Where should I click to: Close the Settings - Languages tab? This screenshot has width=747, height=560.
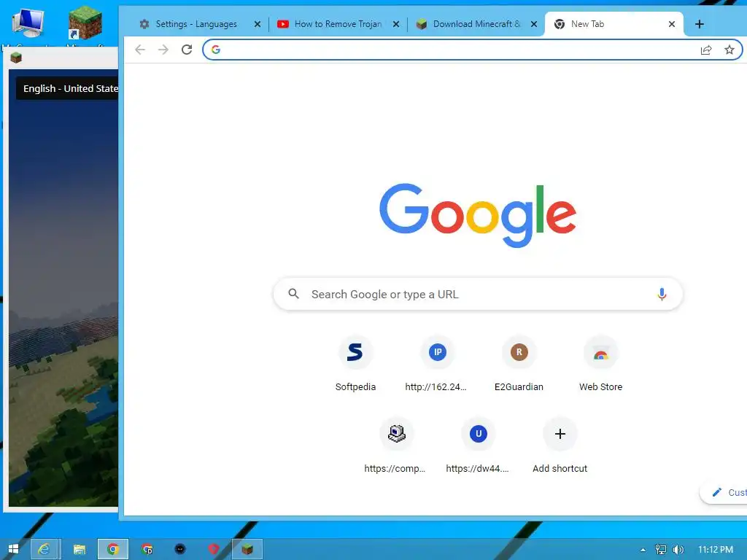click(x=258, y=24)
